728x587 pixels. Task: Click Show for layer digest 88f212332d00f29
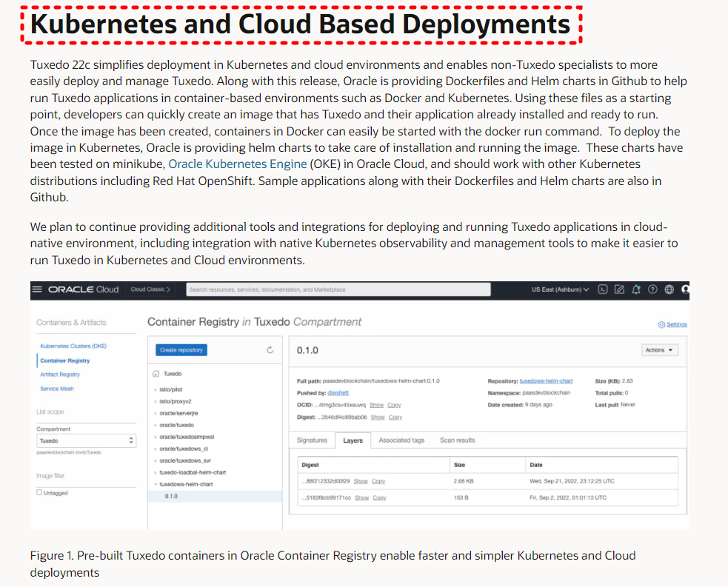click(361, 481)
